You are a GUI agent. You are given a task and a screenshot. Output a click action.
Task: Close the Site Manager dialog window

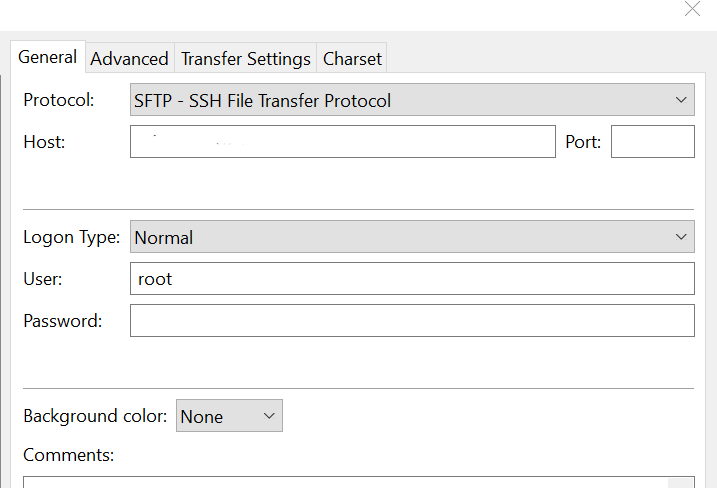pyautogui.click(x=692, y=9)
